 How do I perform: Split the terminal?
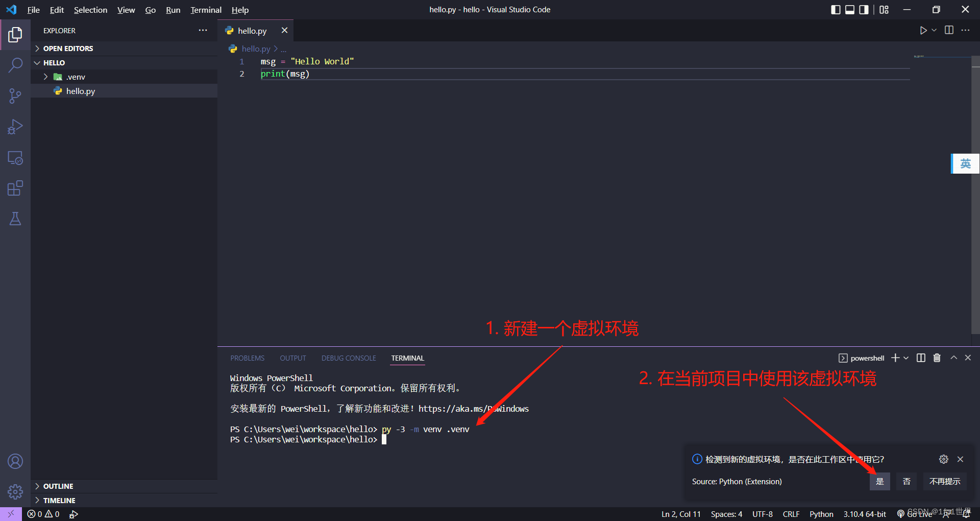coord(921,358)
